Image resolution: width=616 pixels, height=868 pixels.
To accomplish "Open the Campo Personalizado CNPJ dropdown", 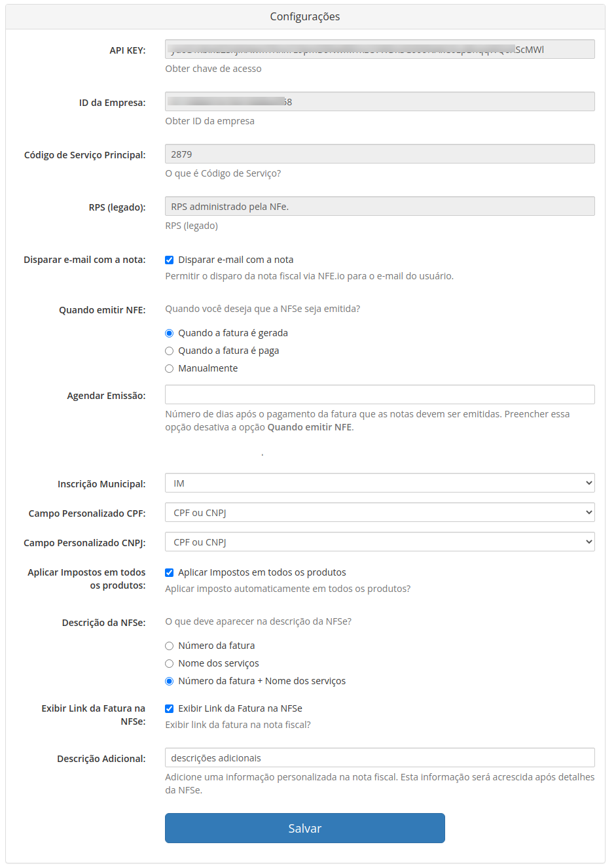I will point(380,542).
